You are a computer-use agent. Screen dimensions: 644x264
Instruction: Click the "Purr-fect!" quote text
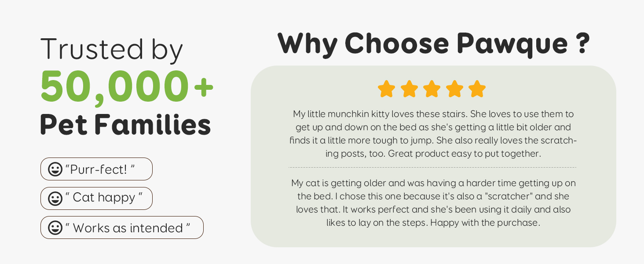100,169
